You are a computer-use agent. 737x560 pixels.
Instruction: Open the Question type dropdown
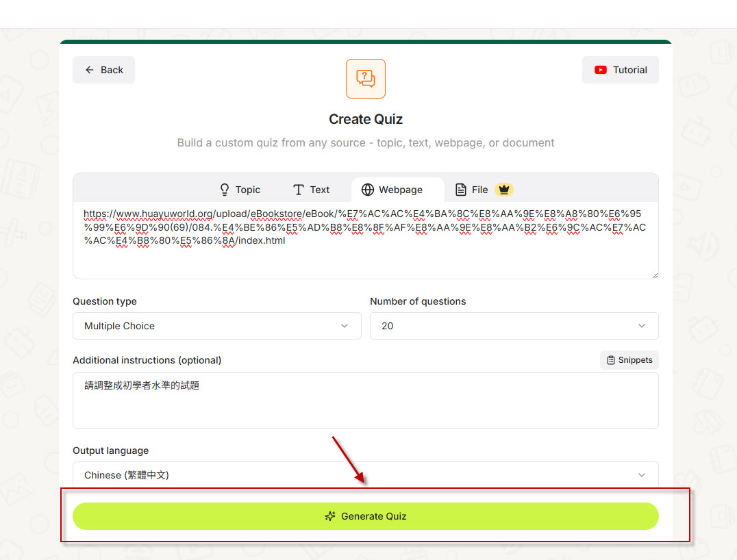click(x=216, y=326)
